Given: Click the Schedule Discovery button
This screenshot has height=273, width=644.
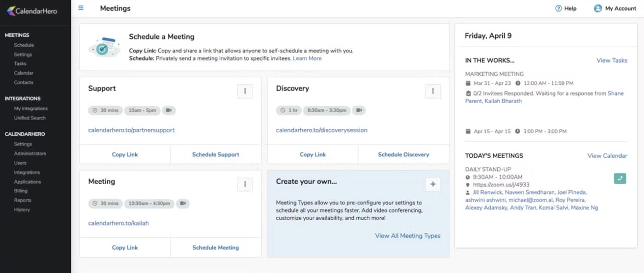Looking at the screenshot, I should [403, 155].
